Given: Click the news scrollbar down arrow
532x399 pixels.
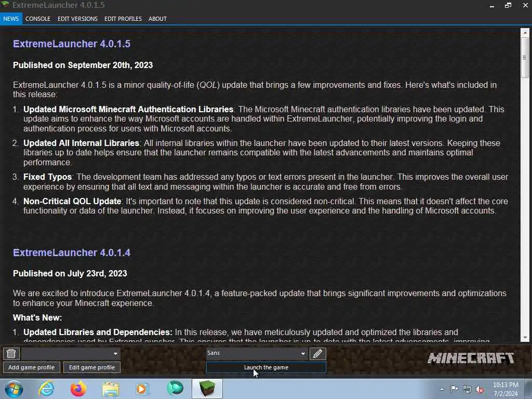Looking at the screenshot, I should tap(525, 338).
